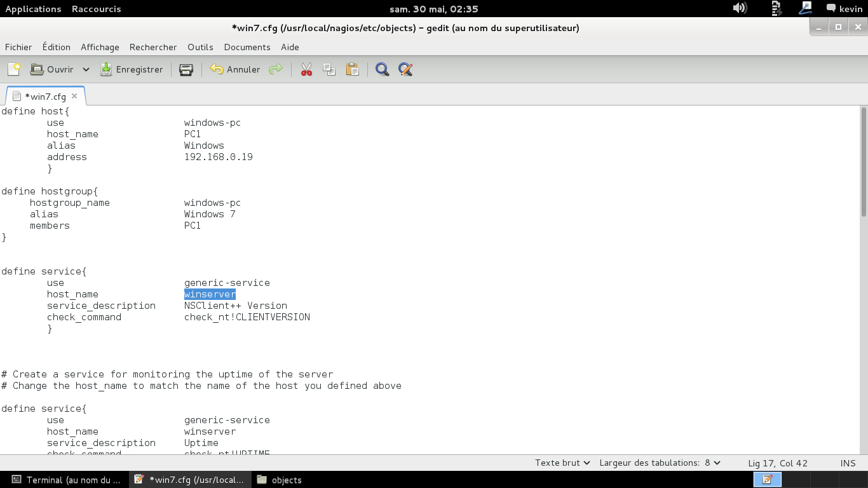Click the Enregistrer save button

[x=132, y=69]
